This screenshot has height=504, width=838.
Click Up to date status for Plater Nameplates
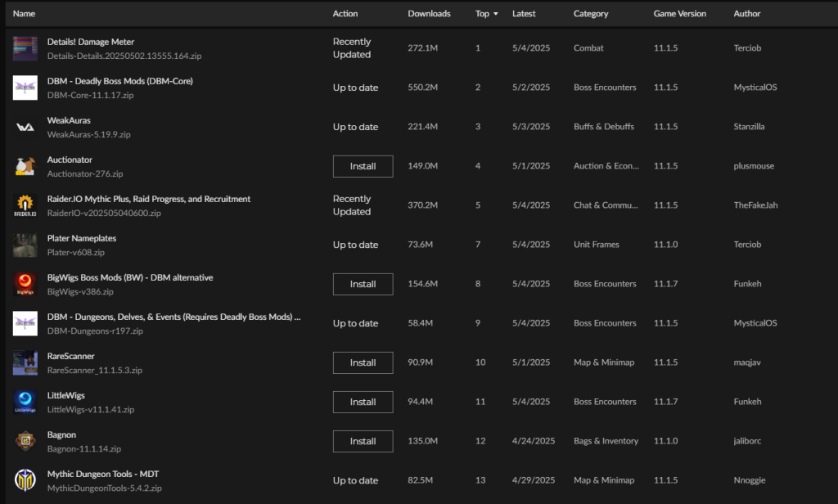355,245
